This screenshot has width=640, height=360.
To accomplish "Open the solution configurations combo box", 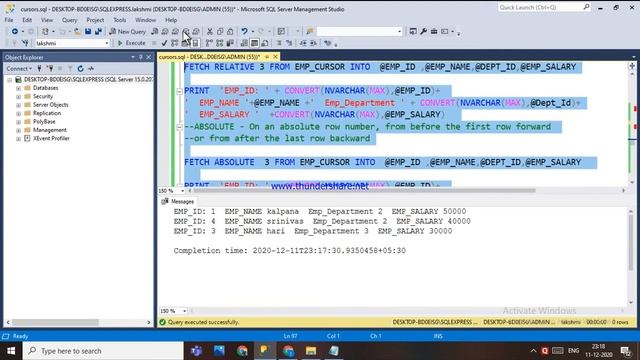I will [x=359, y=31].
